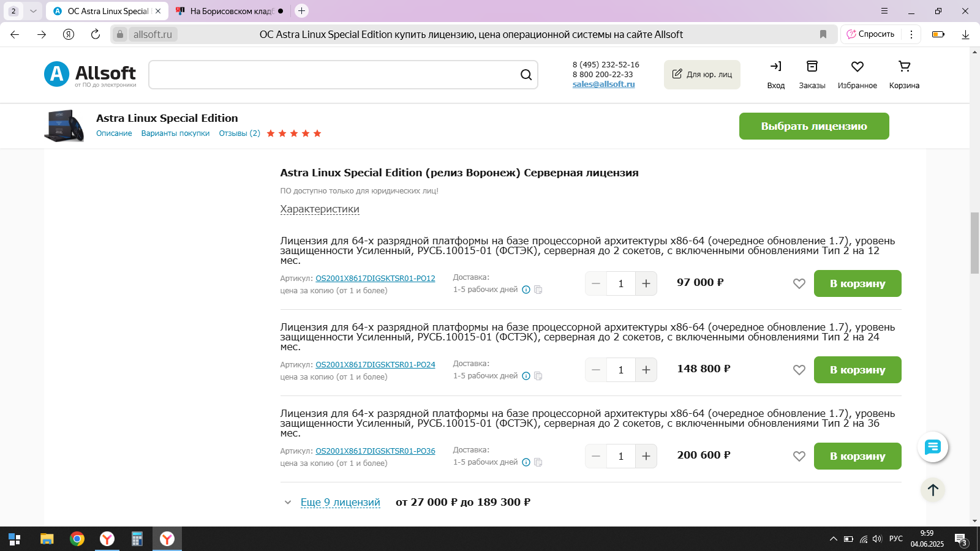The height and width of the screenshot is (551, 980).
Task: Click copy icon beside PO36 delivery time
Action: point(538,462)
